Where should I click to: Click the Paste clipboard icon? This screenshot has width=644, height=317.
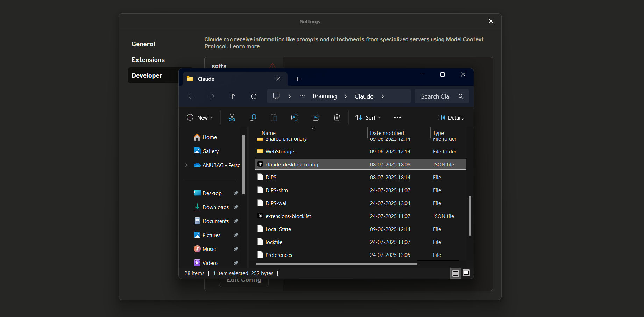coord(274,117)
